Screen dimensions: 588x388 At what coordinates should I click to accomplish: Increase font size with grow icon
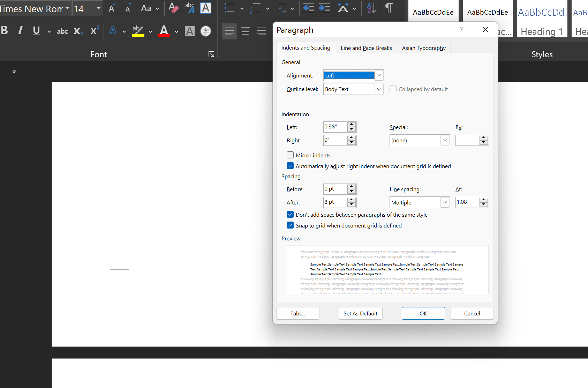tap(112, 8)
